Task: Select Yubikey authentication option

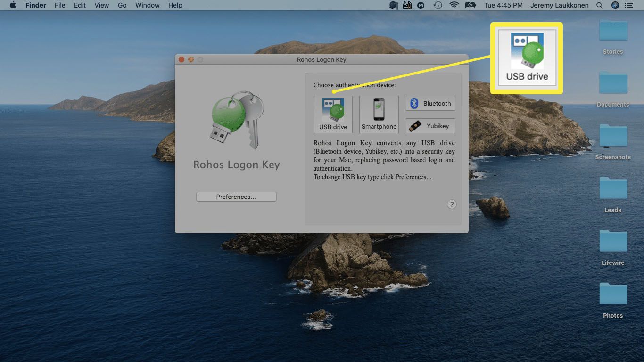Action: point(430,126)
